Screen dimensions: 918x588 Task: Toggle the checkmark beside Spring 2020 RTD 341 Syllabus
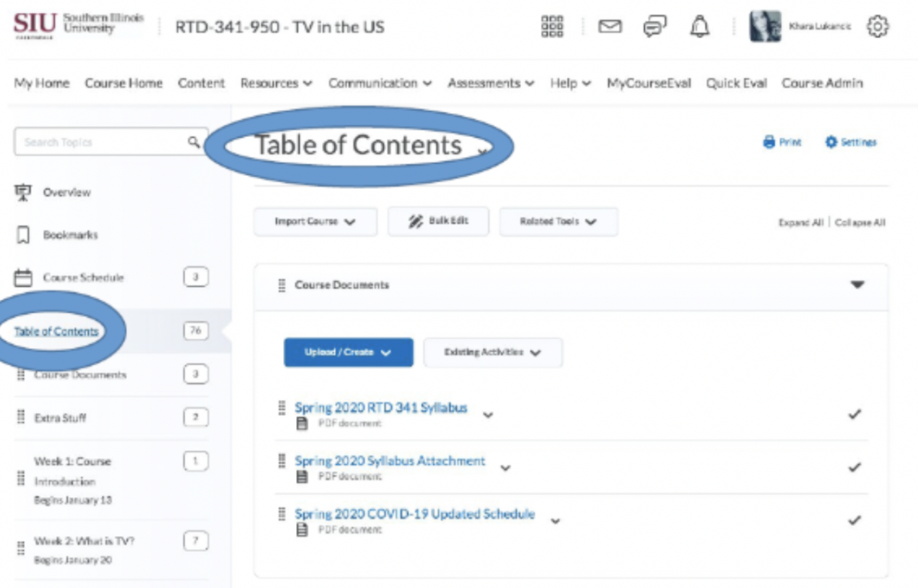(x=855, y=413)
